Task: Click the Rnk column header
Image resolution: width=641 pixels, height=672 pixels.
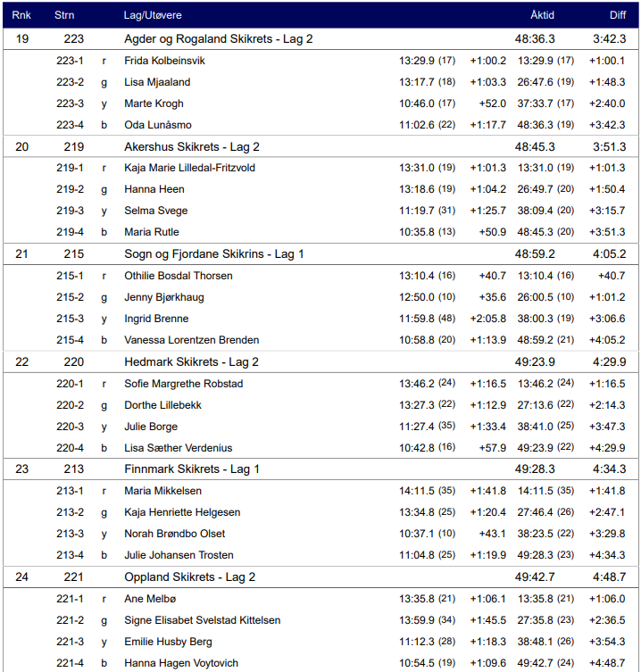Action: [x=21, y=15]
